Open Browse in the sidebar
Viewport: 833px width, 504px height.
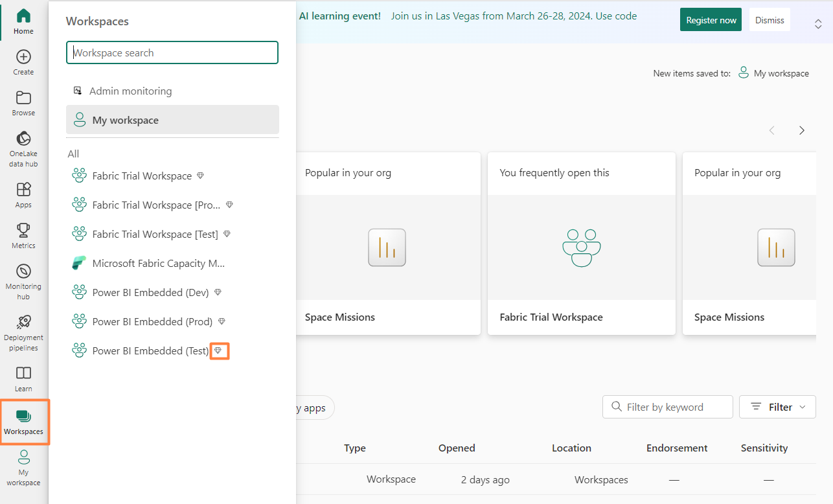click(23, 103)
